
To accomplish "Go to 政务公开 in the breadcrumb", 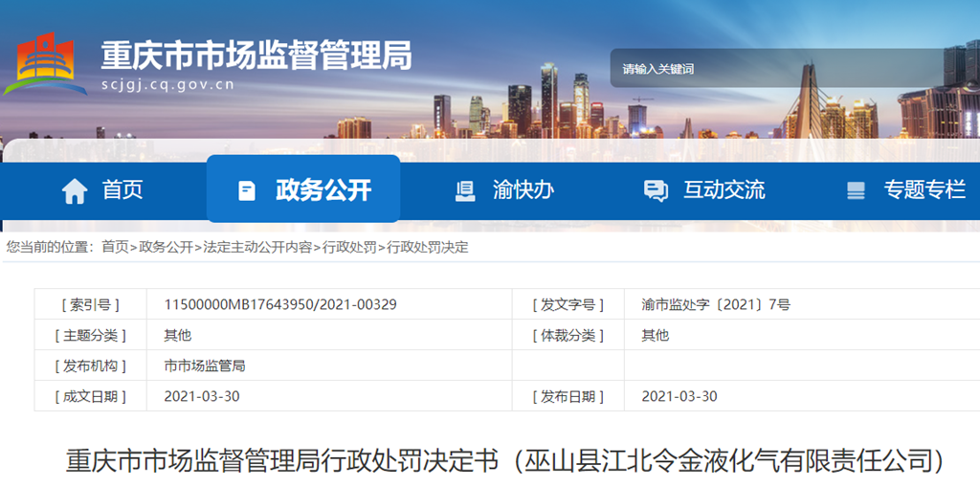I will 167,248.
